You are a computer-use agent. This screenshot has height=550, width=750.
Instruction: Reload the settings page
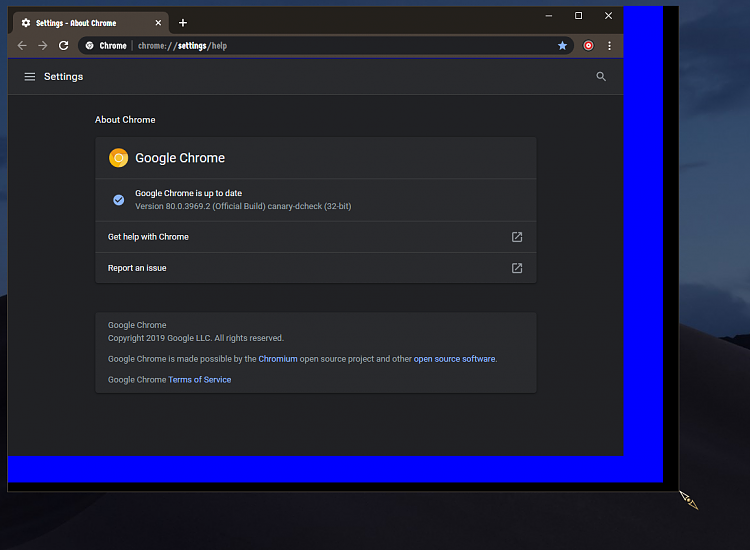64,45
